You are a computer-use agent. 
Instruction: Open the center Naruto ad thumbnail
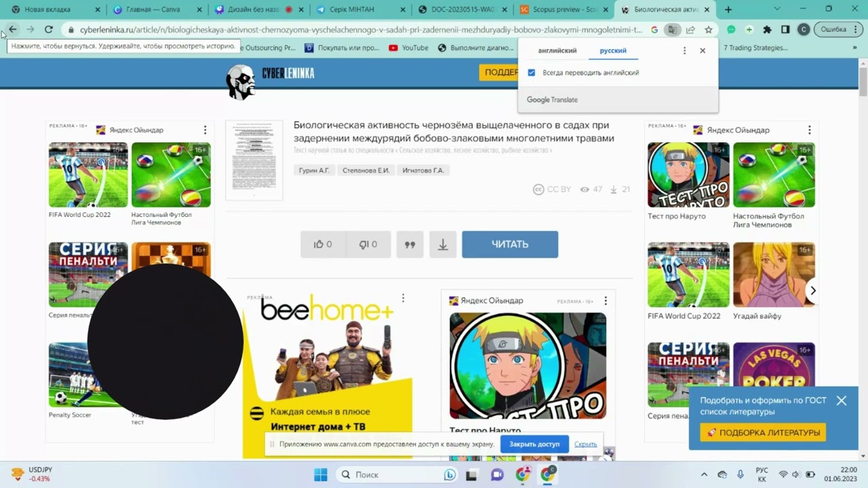click(528, 366)
